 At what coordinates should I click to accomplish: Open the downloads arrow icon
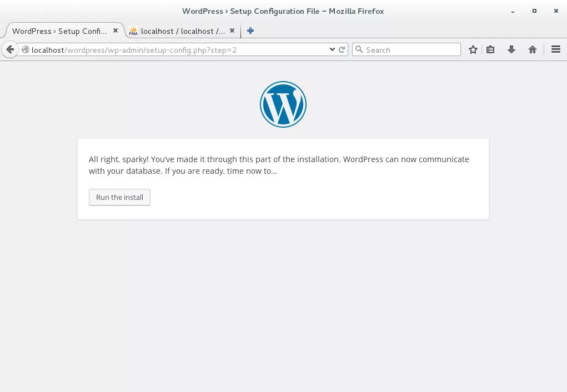(x=511, y=49)
